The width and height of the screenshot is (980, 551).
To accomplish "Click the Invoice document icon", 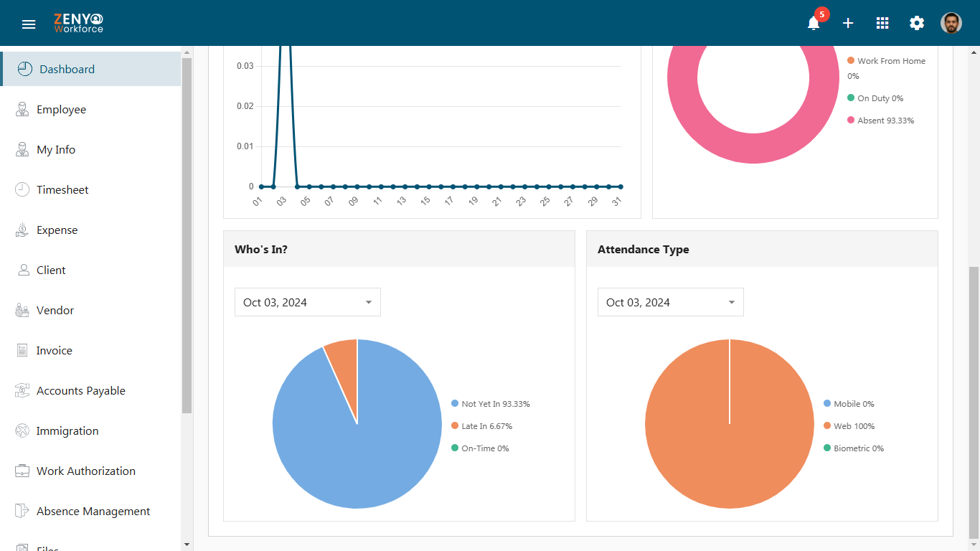I will pos(22,350).
